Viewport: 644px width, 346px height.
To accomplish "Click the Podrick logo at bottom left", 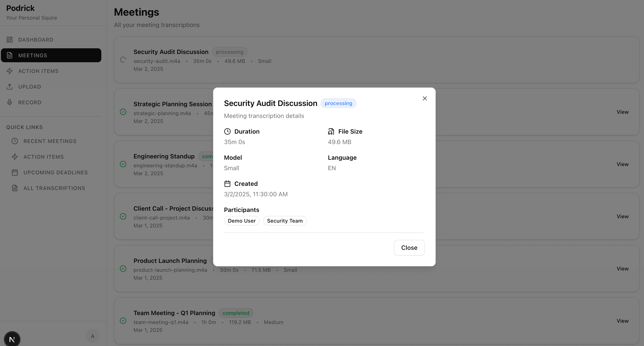I will (x=12, y=339).
